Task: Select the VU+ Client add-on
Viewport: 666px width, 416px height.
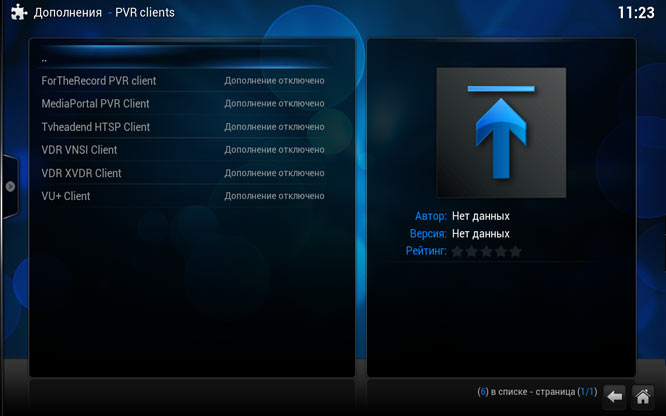Action: (x=66, y=196)
